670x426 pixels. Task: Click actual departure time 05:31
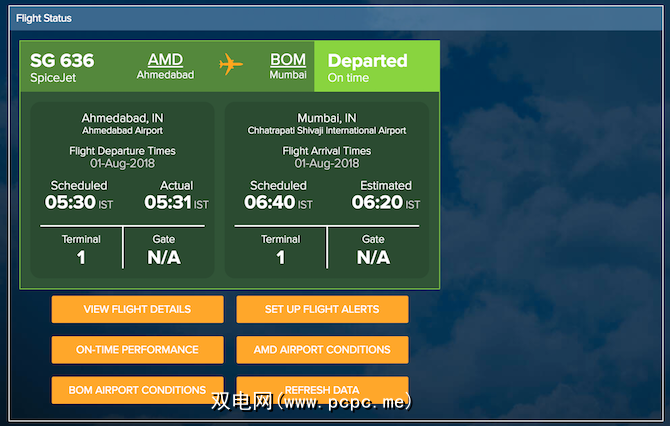168,202
